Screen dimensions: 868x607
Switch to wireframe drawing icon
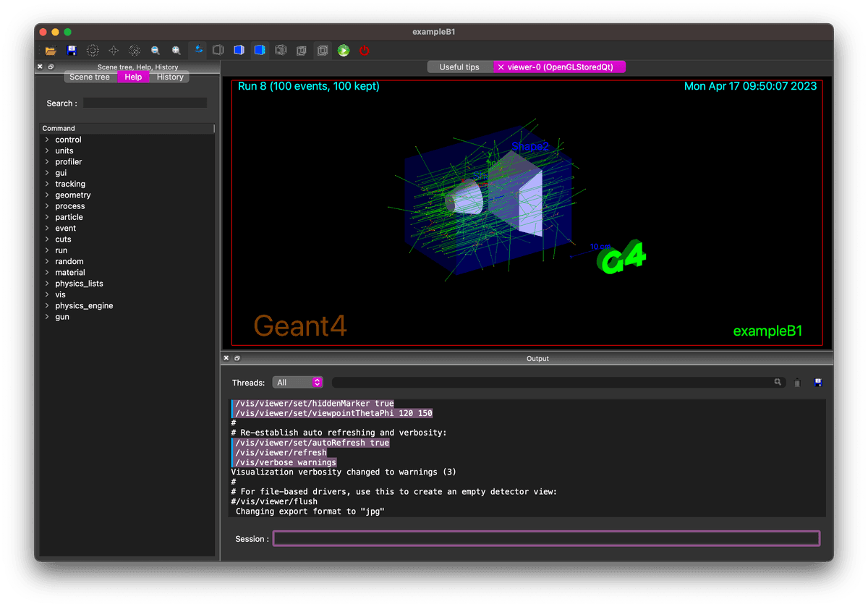click(x=281, y=51)
